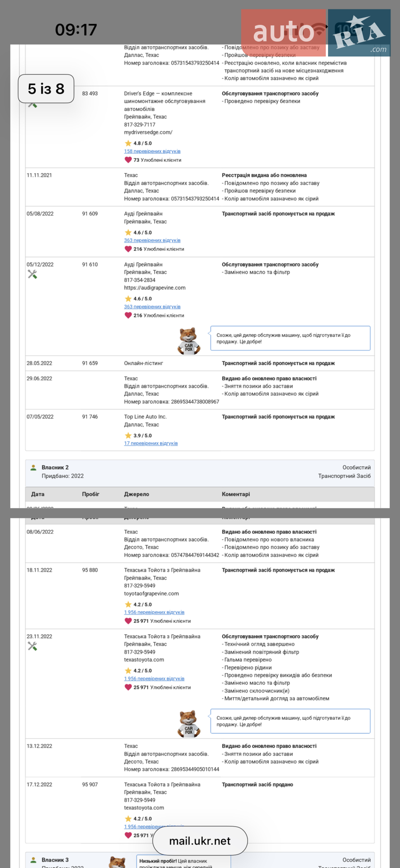Click the 4.6 star icon in the 05/12/2022 row
The width and height of the screenshot is (400, 868).
pyautogui.click(x=128, y=298)
